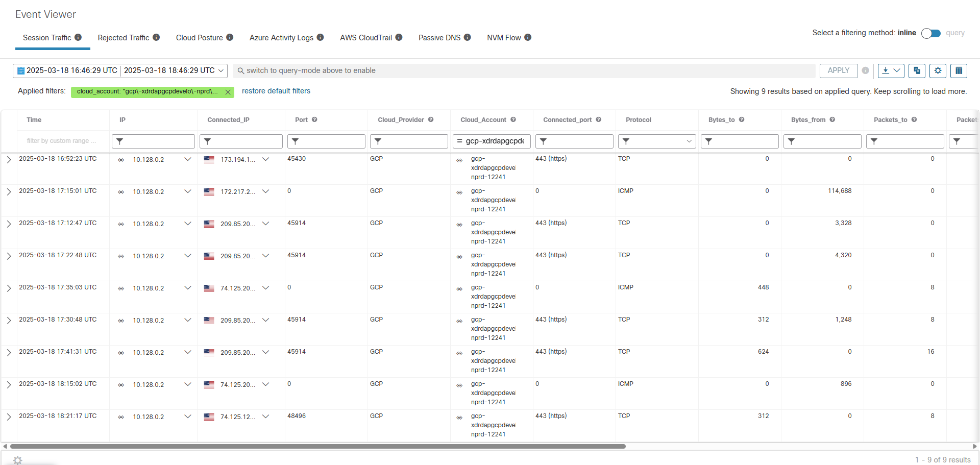Click the horizontal scrollbar of the table
Image resolution: width=980 pixels, height=465 pixels.
click(x=317, y=446)
